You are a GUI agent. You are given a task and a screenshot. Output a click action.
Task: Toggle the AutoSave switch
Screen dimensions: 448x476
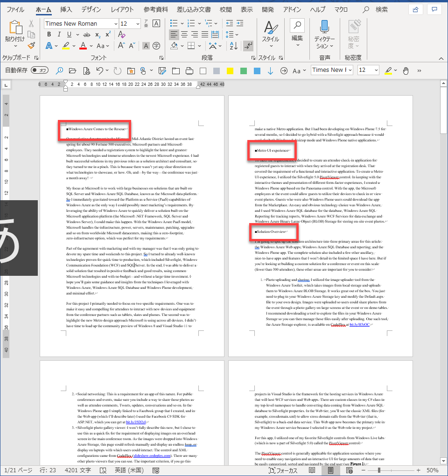40,70
